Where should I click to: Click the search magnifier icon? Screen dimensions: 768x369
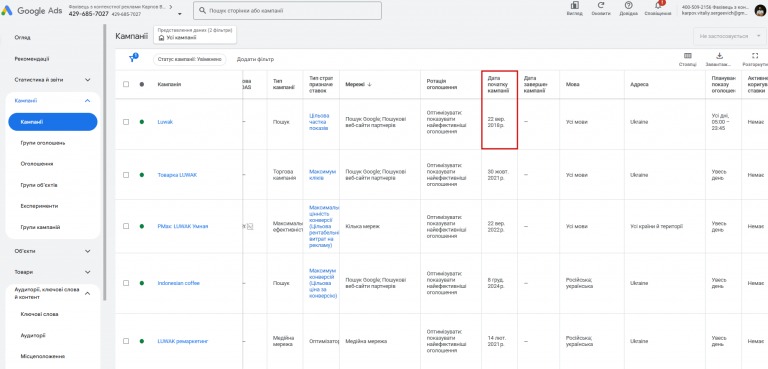[x=201, y=10]
